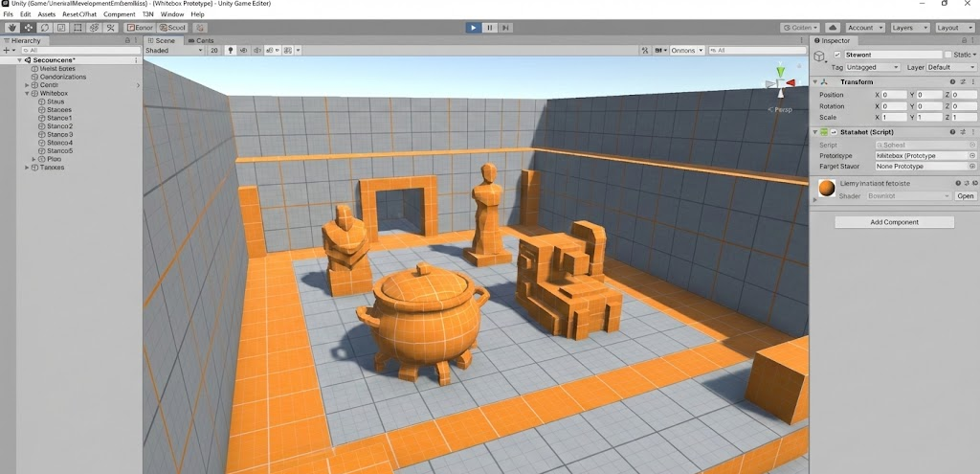
Task: Click the Add Component button
Action: point(894,222)
